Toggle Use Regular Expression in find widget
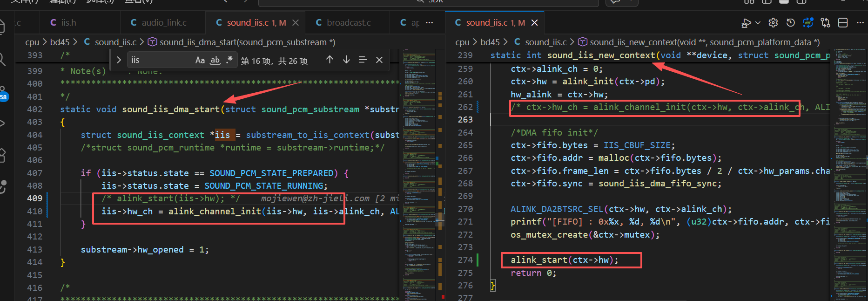 (x=229, y=60)
